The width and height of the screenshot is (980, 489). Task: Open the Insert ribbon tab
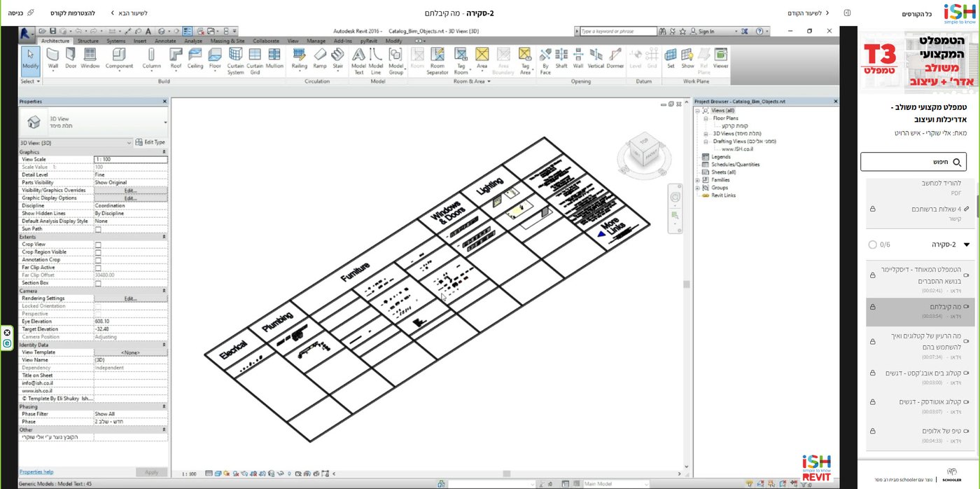pyautogui.click(x=140, y=41)
